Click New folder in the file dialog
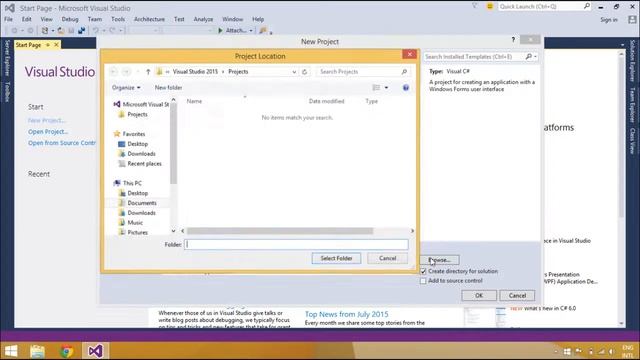Image resolution: width=640 pixels, height=360 pixels. pos(168,88)
